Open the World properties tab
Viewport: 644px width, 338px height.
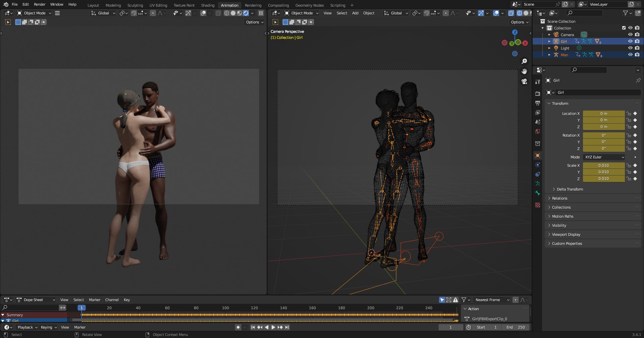(538, 131)
